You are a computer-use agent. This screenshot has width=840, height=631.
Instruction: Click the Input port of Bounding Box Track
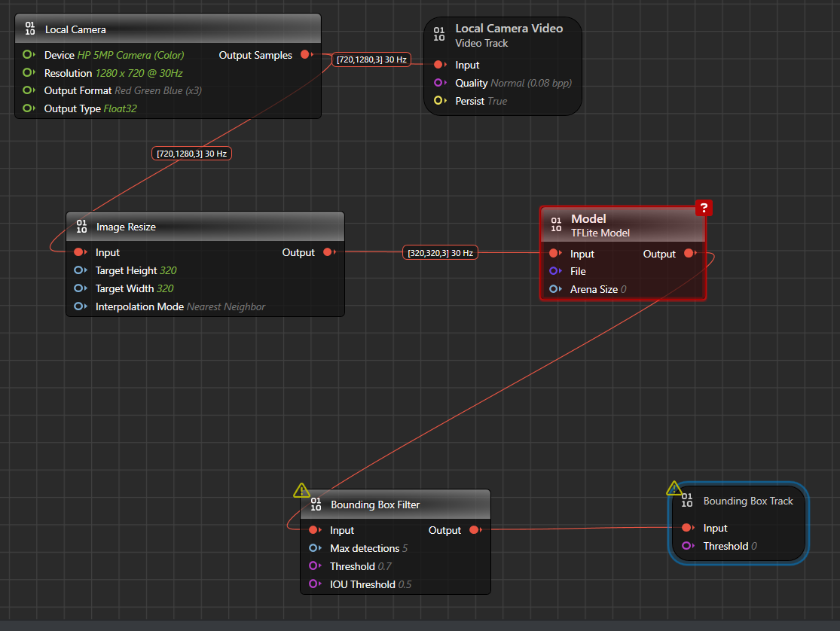pos(687,528)
